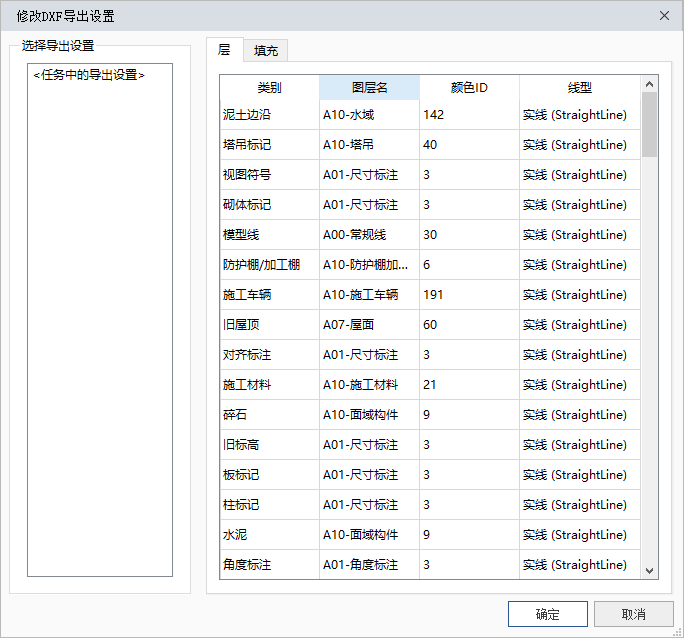Viewport: 684px width, 638px height.
Task: Select the 防护棚/加工棚 category cell
Action: (x=270, y=265)
